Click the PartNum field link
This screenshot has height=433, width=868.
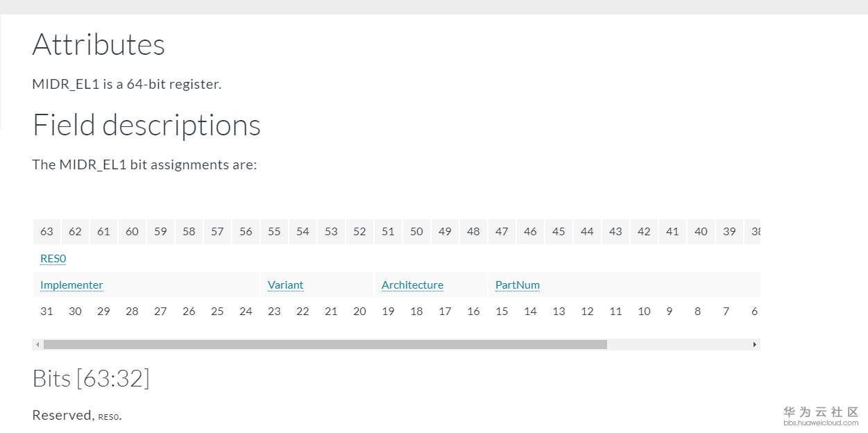(x=517, y=285)
